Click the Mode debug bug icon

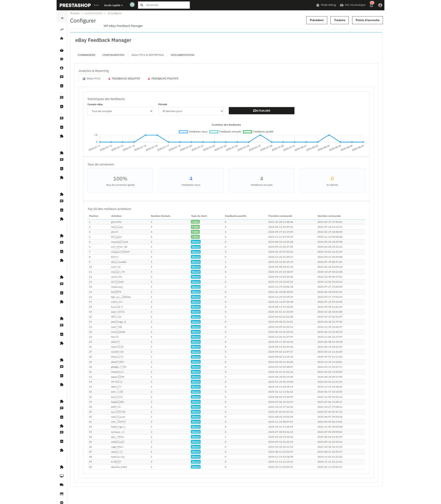click(318, 5)
